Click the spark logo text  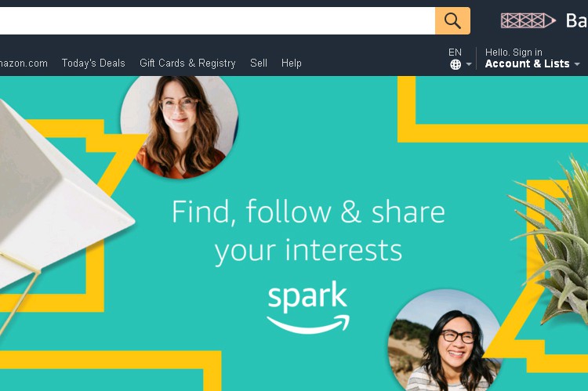pyautogui.click(x=307, y=296)
